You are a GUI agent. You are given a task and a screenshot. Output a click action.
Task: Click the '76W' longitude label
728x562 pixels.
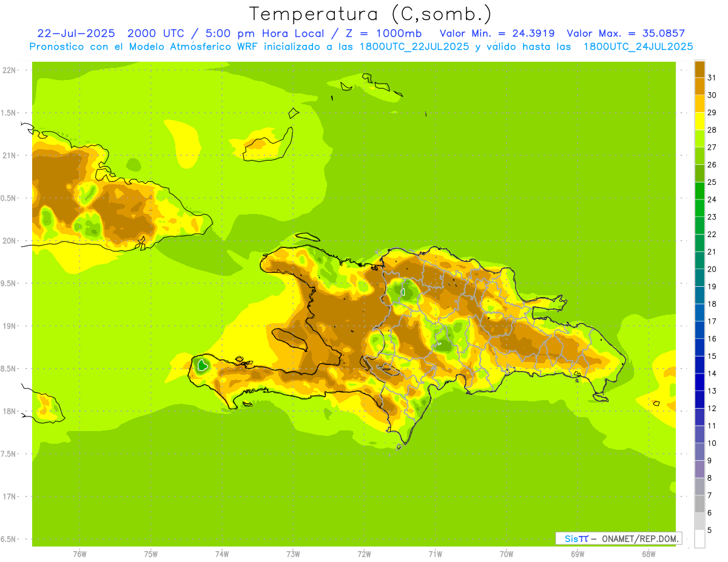[79, 554]
